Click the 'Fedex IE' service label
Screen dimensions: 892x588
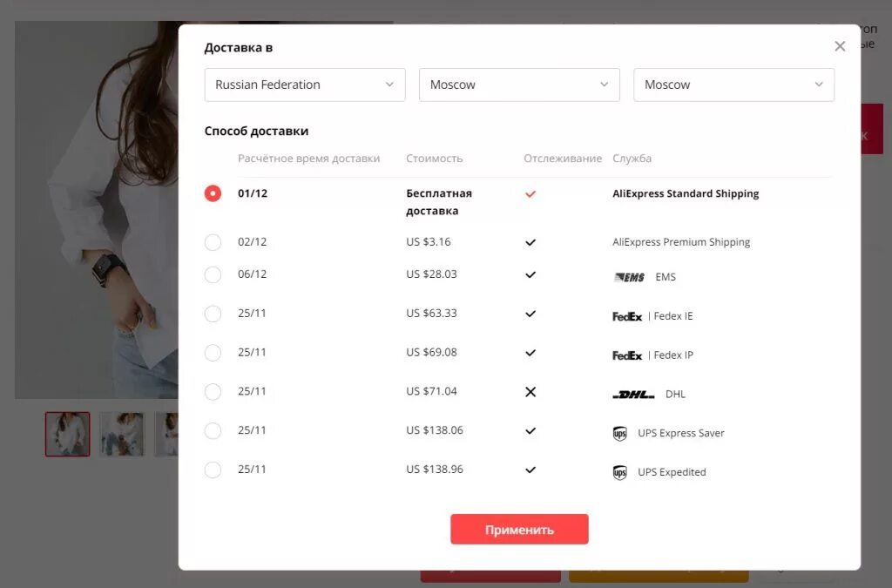(x=673, y=316)
